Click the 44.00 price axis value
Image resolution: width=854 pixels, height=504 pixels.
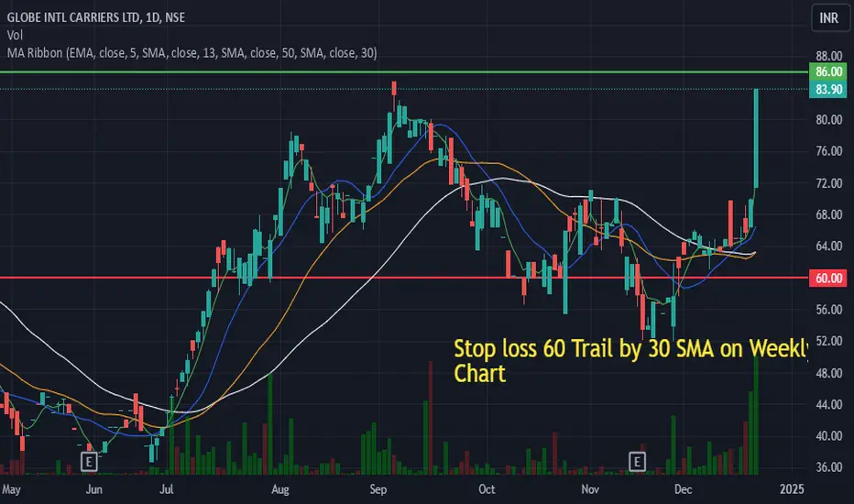[x=829, y=405]
